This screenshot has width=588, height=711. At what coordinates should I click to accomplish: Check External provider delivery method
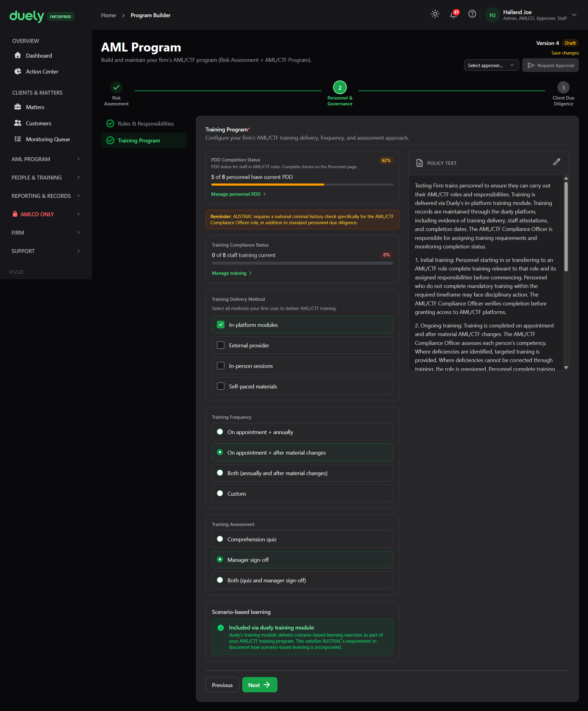click(221, 345)
